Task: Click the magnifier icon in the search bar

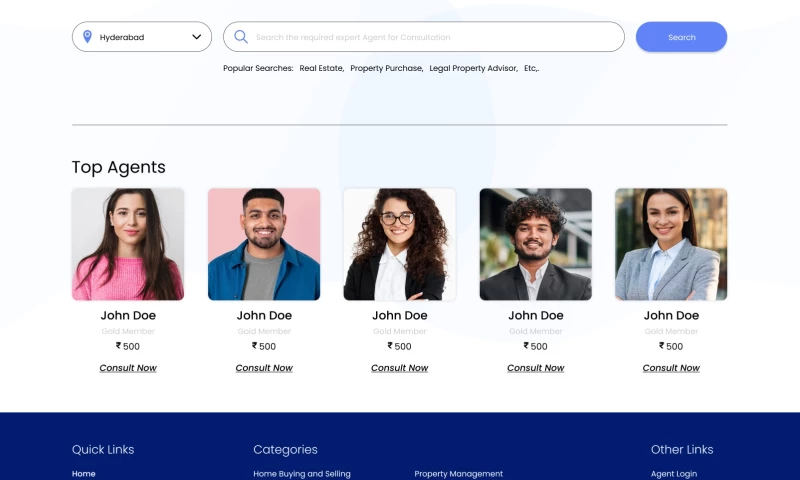Action: 240,37
